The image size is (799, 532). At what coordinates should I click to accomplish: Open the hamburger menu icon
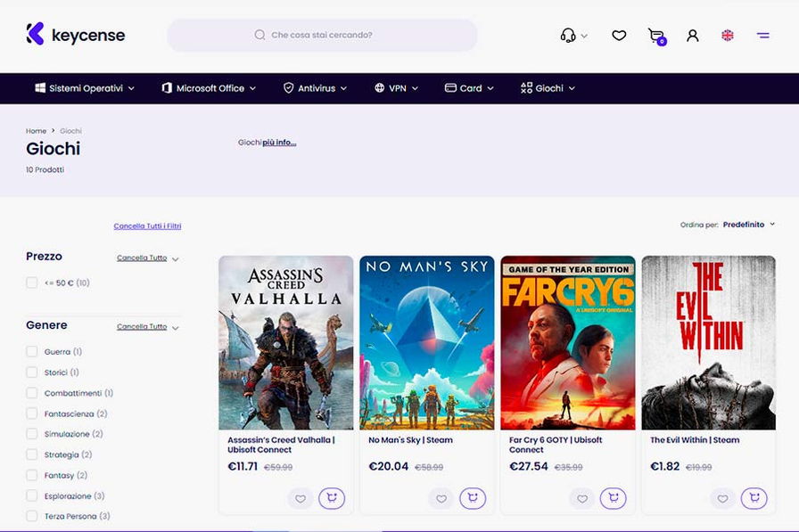tap(763, 36)
